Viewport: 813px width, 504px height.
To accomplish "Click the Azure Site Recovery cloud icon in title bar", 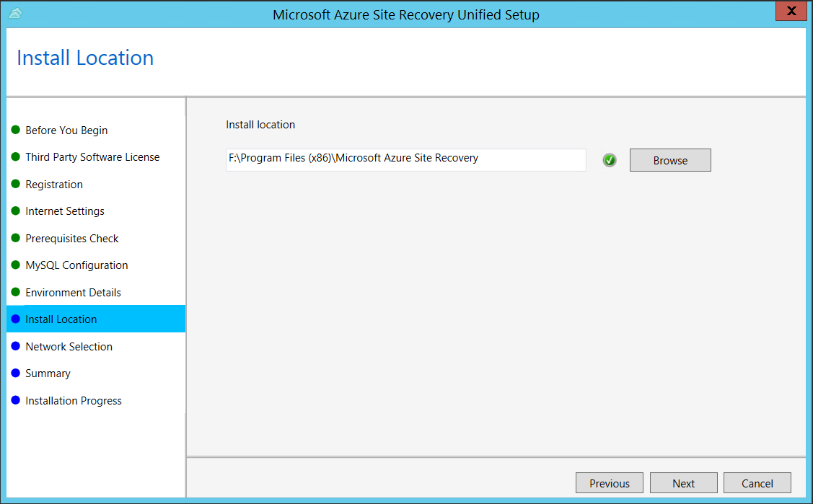I will click(16, 14).
